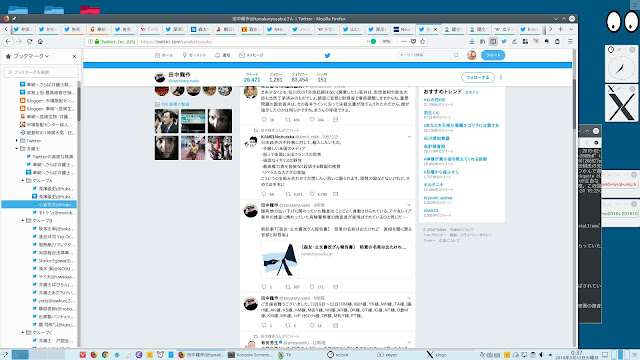The image size is (640, 360).
Task: Open tweet menu chevron on KAMEI Nobutaka tweet
Action: [x=409, y=137]
